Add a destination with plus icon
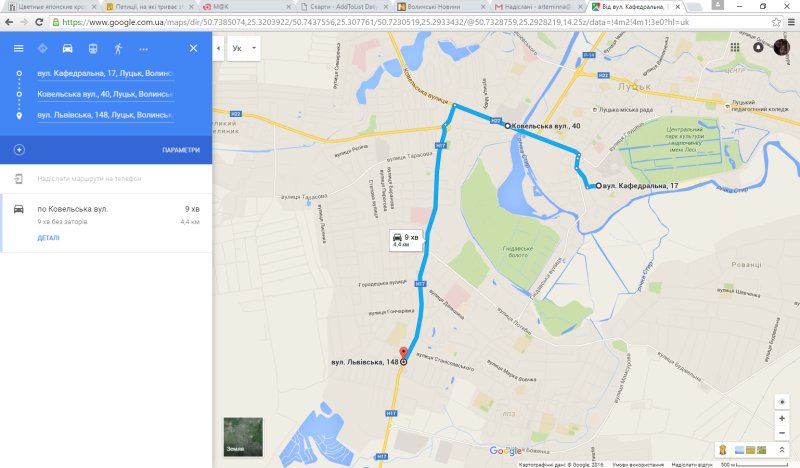The height and width of the screenshot is (468, 800). coord(19,150)
